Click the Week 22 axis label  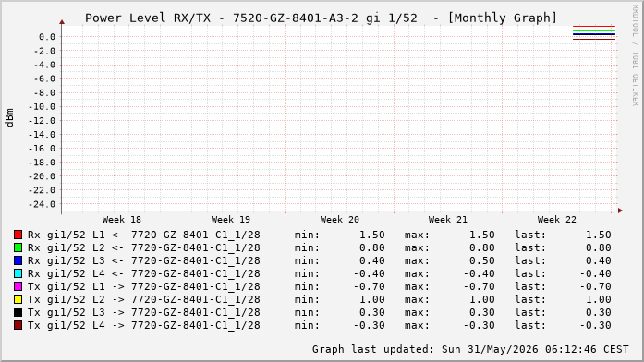[x=557, y=220]
